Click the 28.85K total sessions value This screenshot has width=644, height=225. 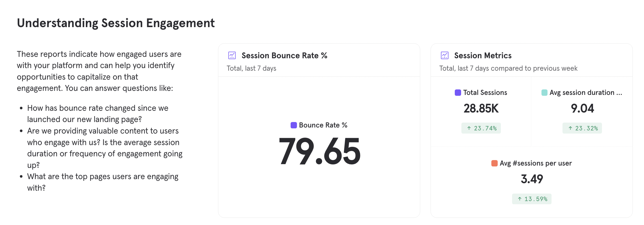point(481,108)
